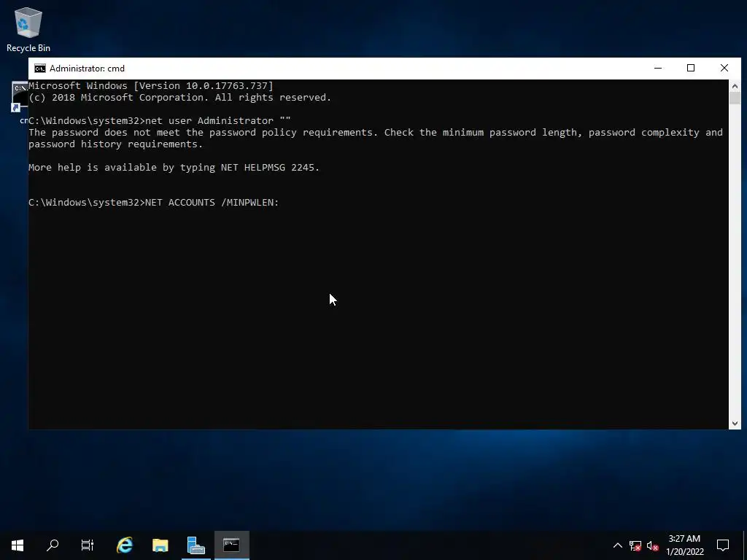The width and height of the screenshot is (747, 560).
Task: Click '(c) 2018 Microsoft Corporation' line
Action: click(179, 97)
